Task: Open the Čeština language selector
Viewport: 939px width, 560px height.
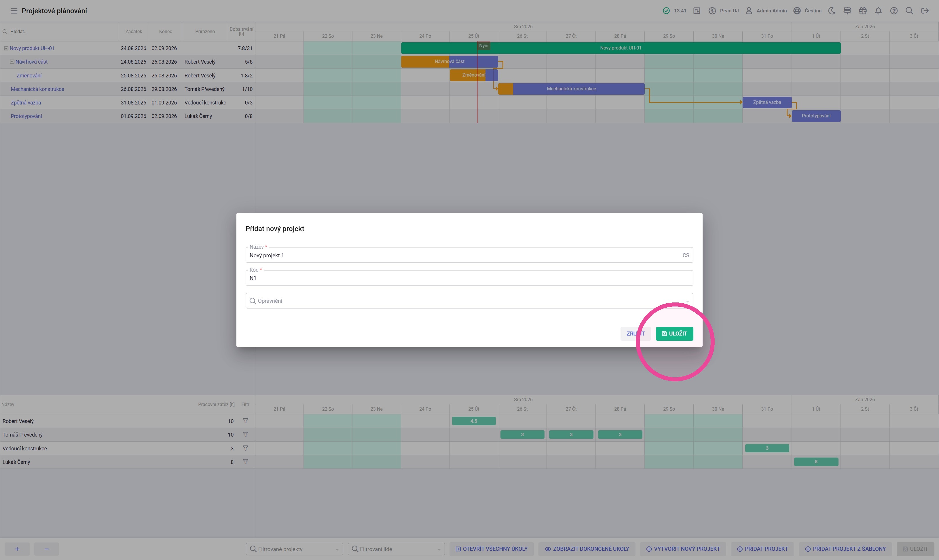Action: pyautogui.click(x=807, y=11)
